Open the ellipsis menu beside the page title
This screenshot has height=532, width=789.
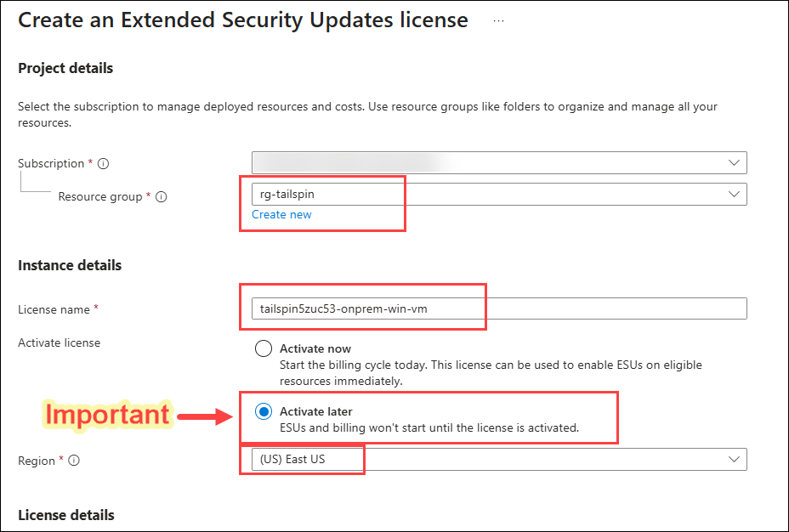(498, 20)
